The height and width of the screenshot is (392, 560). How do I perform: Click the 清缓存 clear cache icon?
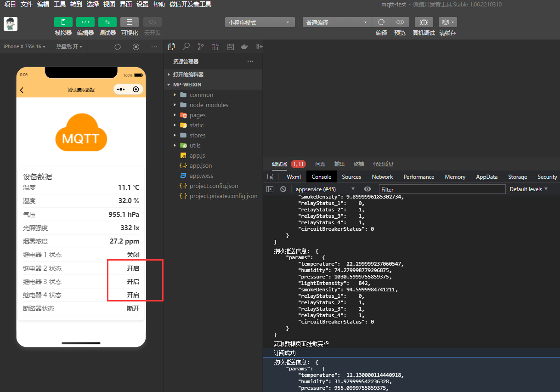447,22
